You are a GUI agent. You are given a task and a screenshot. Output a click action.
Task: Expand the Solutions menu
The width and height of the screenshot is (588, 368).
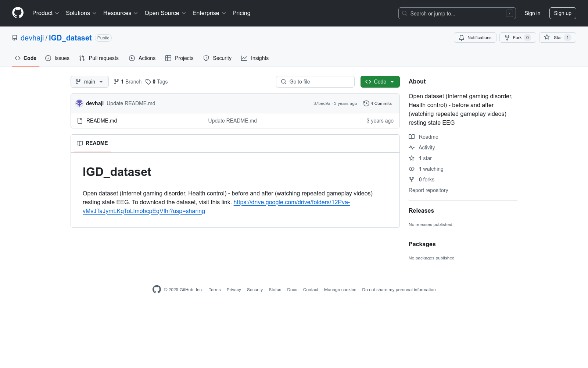[81, 13]
